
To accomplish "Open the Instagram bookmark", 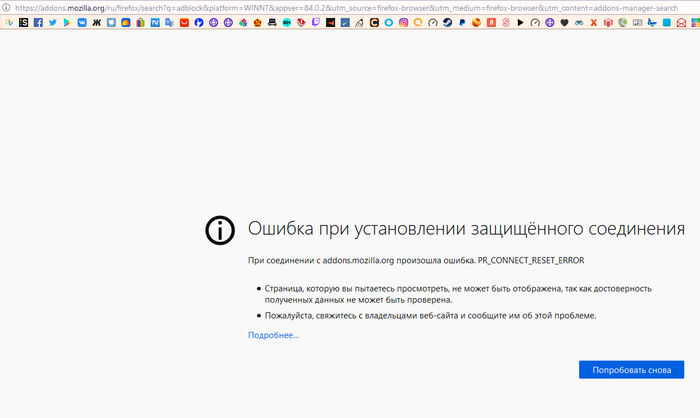I will (404, 22).
